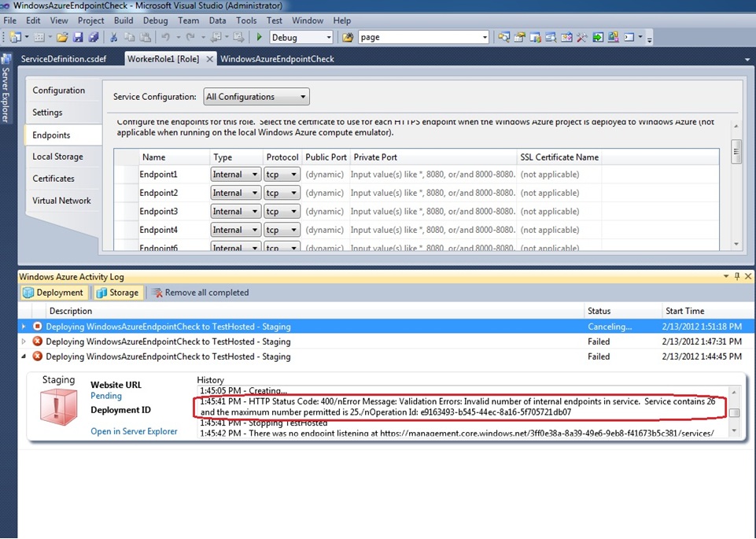Open Solution Explorer from the toolbar icon

click(x=503, y=37)
